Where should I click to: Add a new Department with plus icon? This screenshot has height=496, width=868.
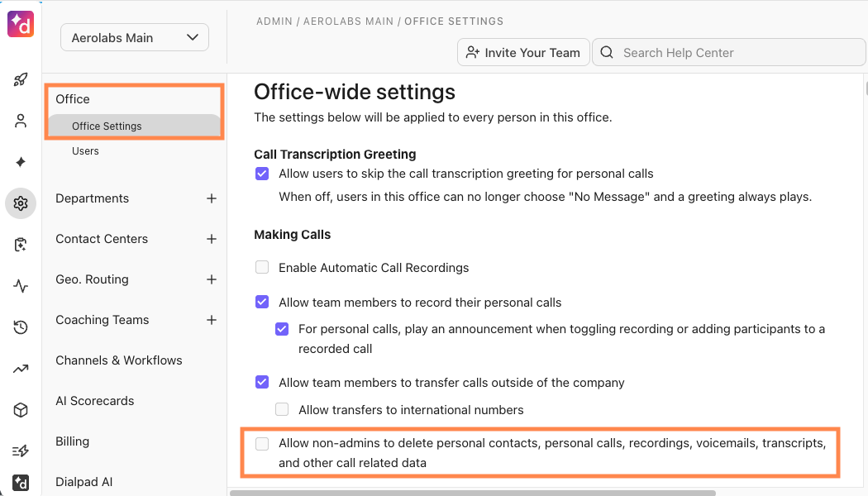pyautogui.click(x=212, y=198)
